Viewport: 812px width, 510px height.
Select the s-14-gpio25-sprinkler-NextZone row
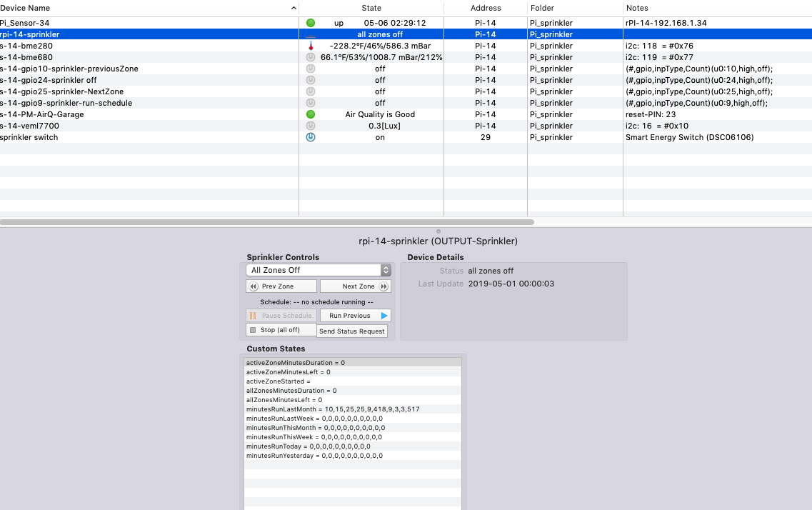(406, 91)
